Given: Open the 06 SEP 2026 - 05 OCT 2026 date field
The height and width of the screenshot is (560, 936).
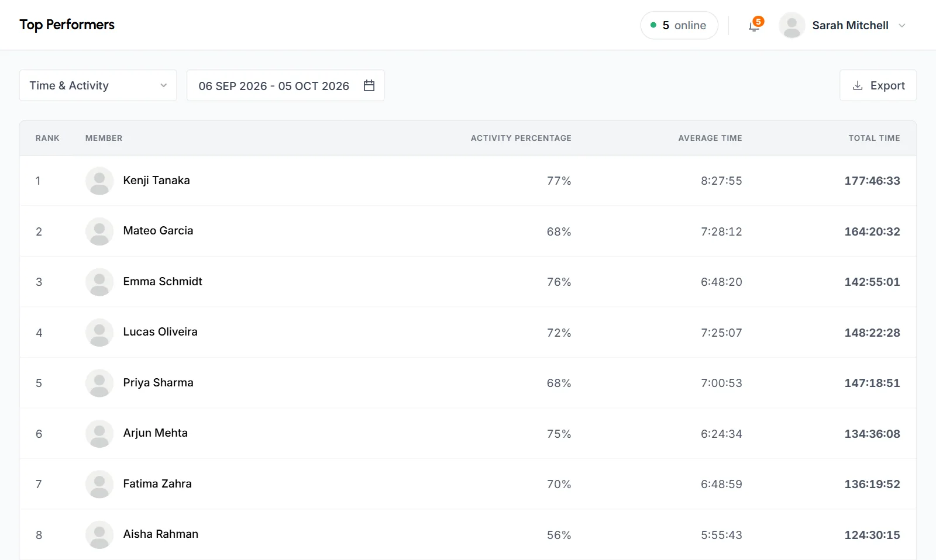Looking at the screenshot, I should [285, 85].
